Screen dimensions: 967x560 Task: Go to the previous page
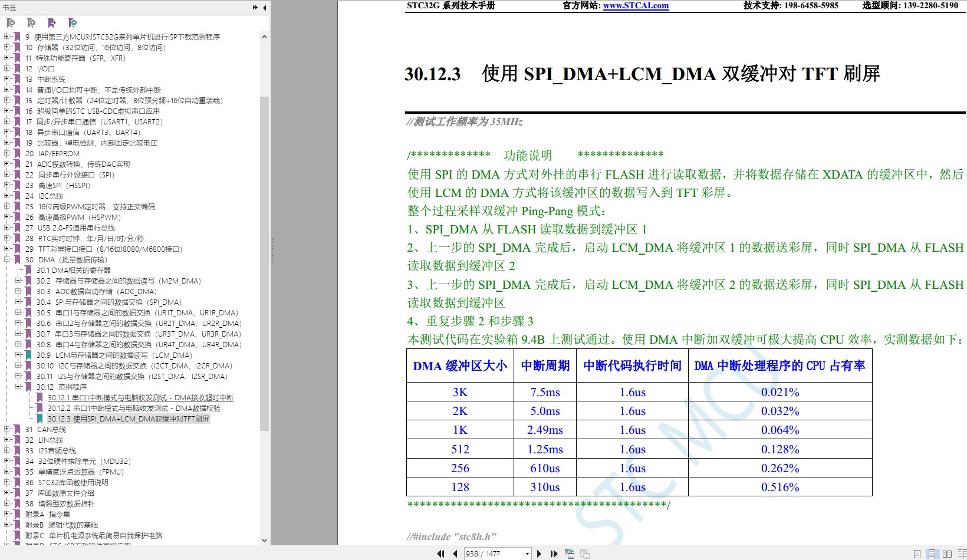click(455, 554)
